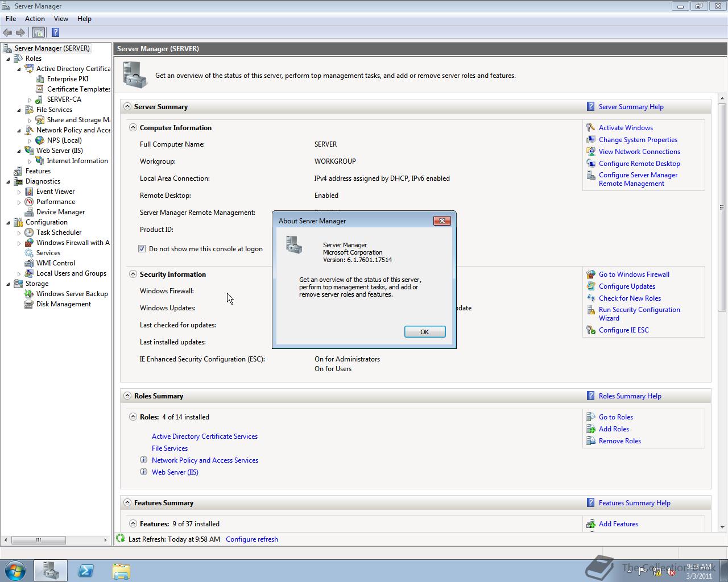This screenshot has height=582, width=728.
Task: Click the Server Manager taskbar button
Action: pos(51,571)
